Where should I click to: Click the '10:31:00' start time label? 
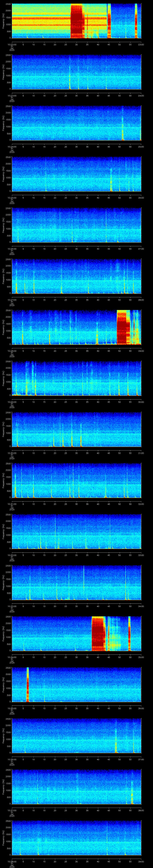12,504
